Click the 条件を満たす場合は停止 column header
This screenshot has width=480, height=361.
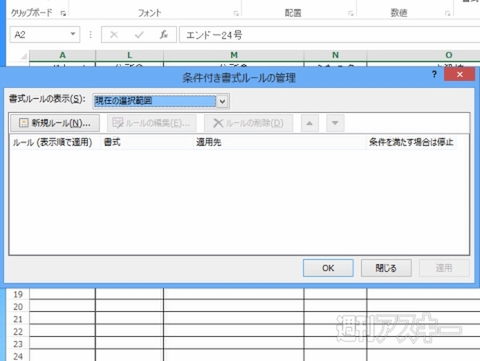tap(411, 142)
